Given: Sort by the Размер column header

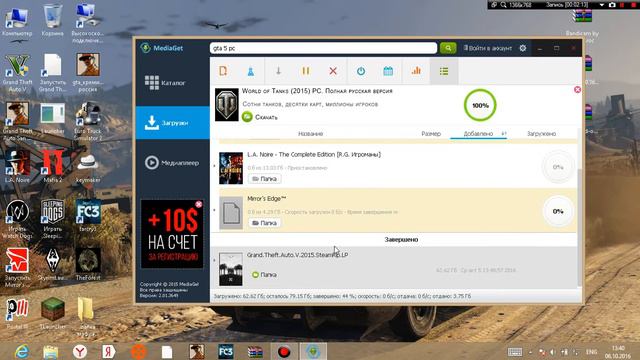Looking at the screenshot, I should click(x=431, y=133).
